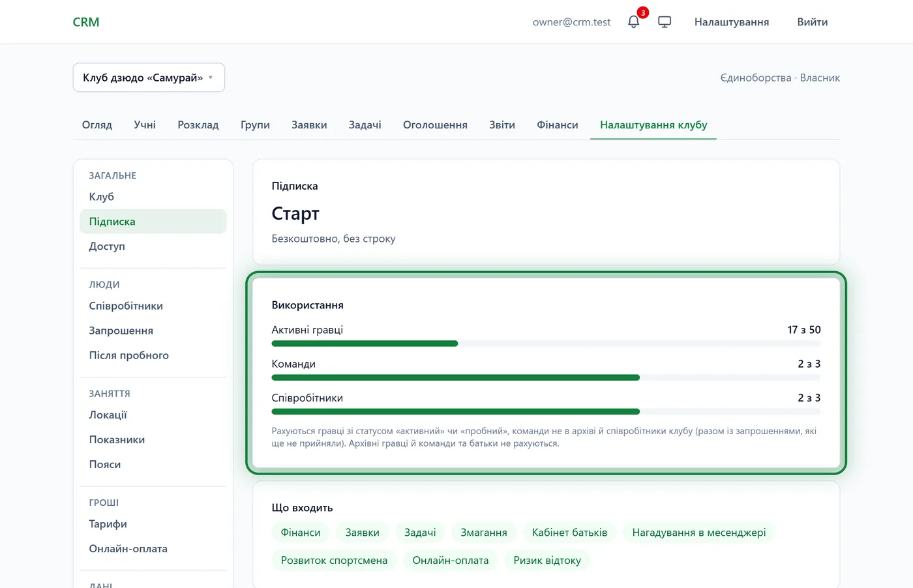The height and width of the screenshot is (588, 913).
Task: Click the Вийти logout link
Action: point(813,22)
